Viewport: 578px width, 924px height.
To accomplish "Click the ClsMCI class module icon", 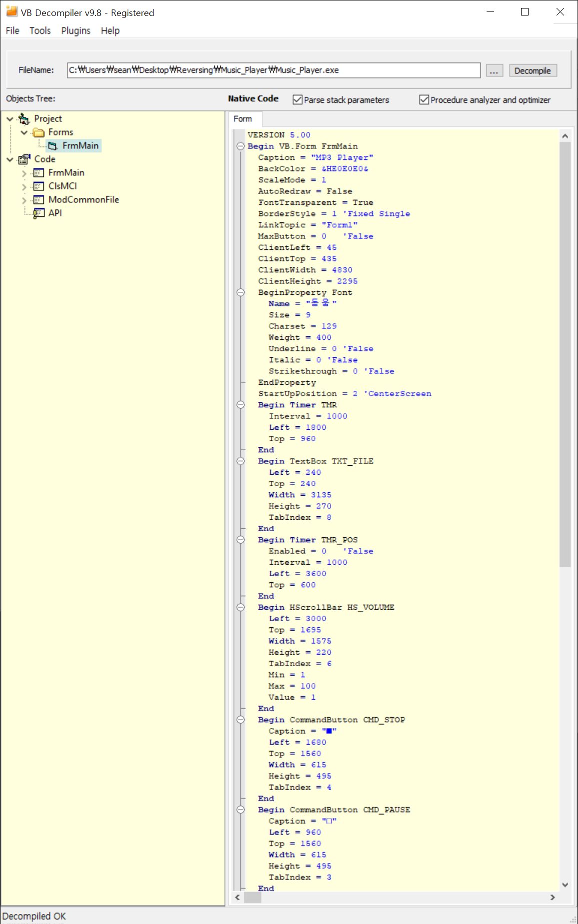I will [38, 186].
